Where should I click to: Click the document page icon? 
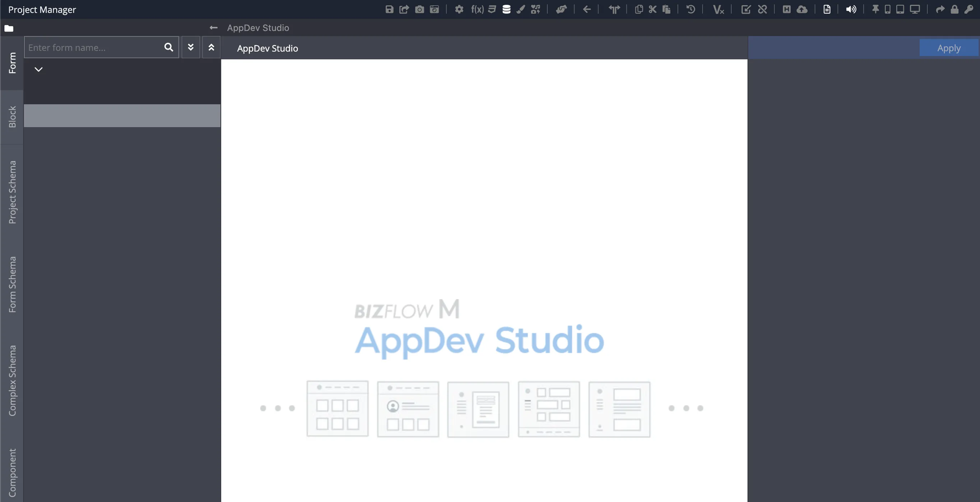point(827,9)
